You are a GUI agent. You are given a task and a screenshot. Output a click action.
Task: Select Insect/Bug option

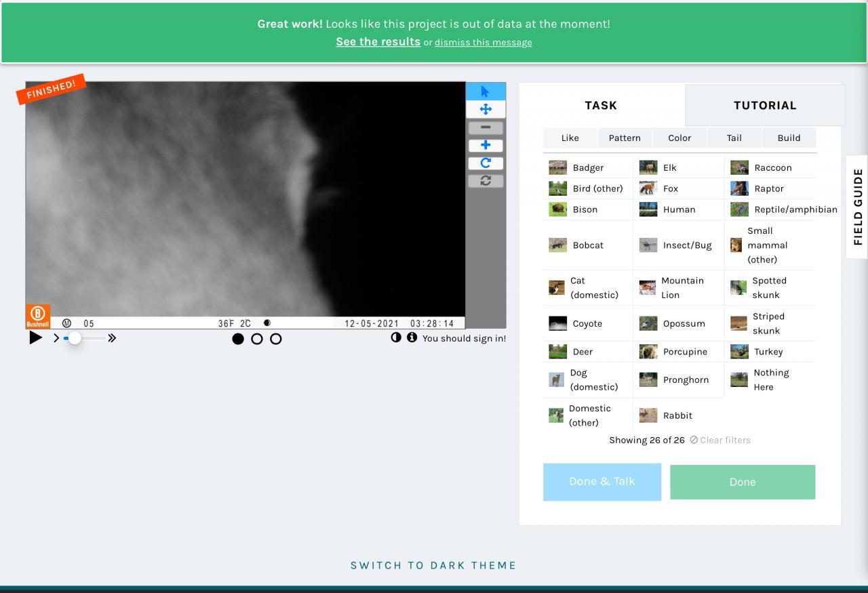pyautogui.click(x=679, y=245)
